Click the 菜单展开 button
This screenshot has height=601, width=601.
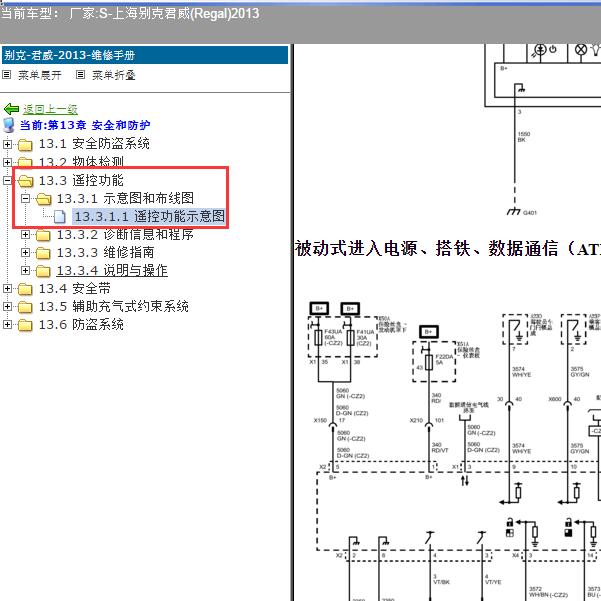pos(40,75)
